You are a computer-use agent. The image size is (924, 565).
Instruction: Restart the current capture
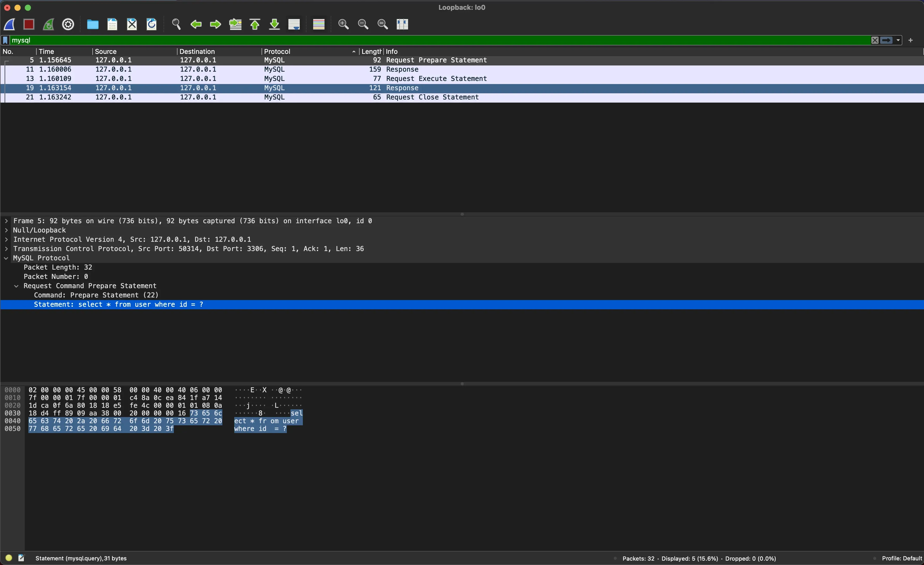click(48, 24)
